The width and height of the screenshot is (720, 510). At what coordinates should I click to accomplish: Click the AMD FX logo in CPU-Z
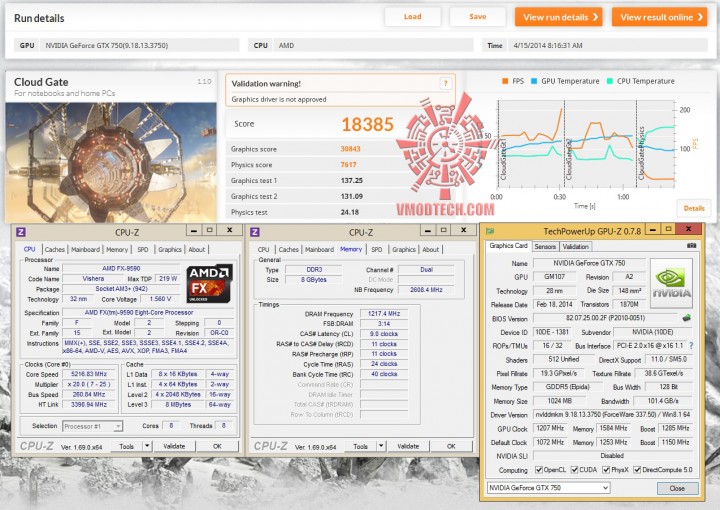[x=209, y=283]
